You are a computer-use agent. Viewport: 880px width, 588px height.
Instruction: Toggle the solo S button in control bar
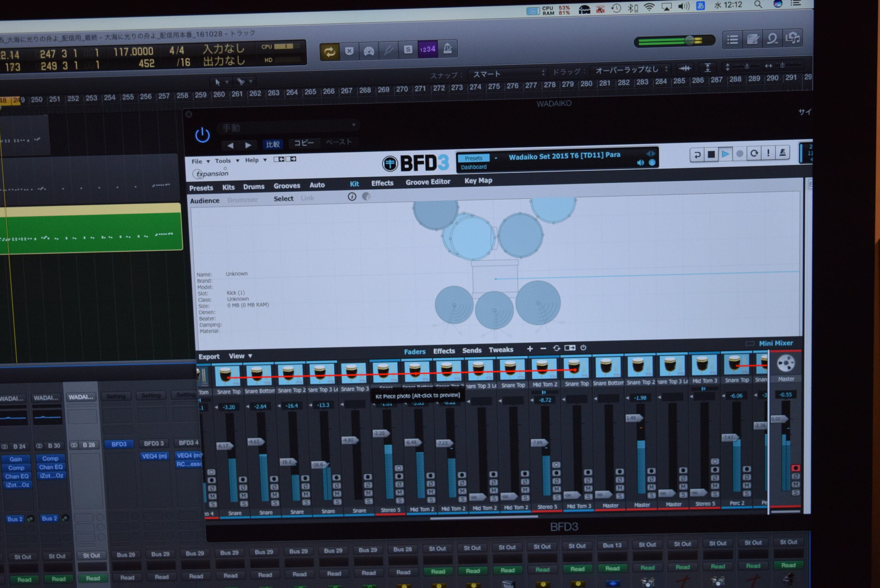click(408, 49)
